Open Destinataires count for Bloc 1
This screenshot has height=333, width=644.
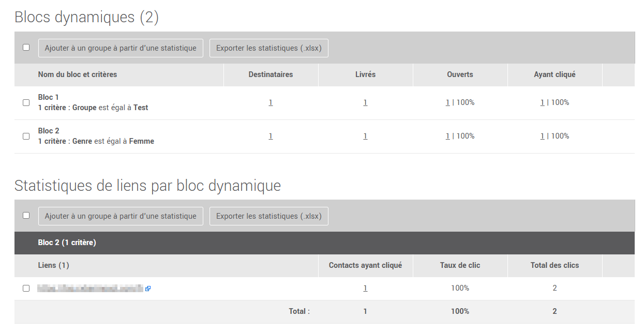pyautogui.click(x=271, y=102)
